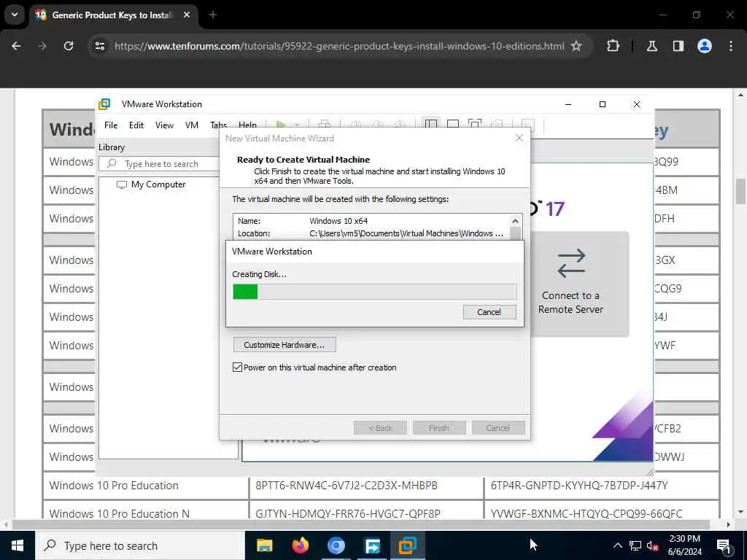Open the File menu in VMware Workstation
The width and height of the screenshot is (747, 560).
pos(111,125)
